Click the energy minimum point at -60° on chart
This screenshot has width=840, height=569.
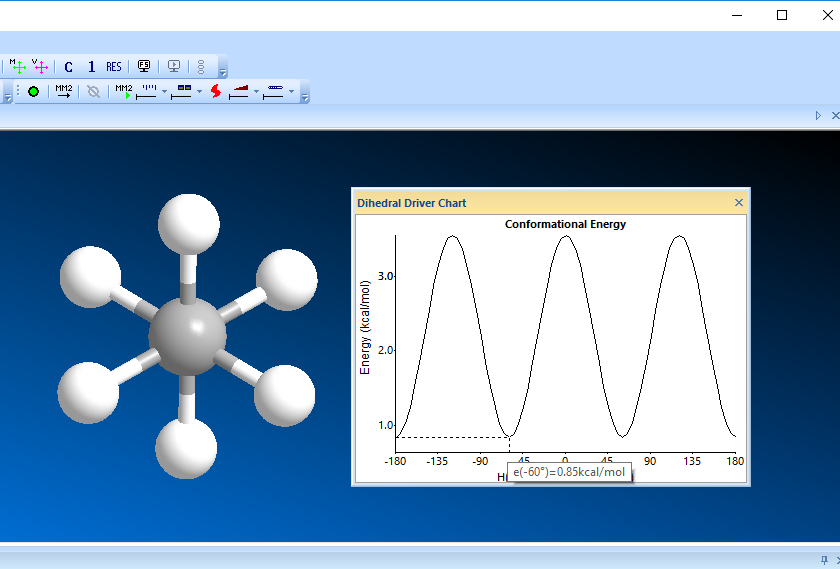pos(510,437)
